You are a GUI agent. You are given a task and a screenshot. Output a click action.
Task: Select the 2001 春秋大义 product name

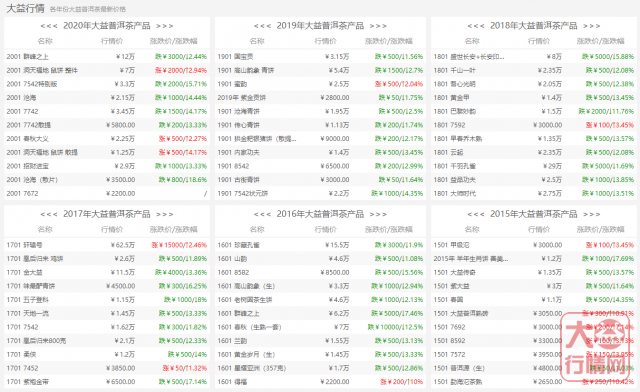click(x=27, y=139)
